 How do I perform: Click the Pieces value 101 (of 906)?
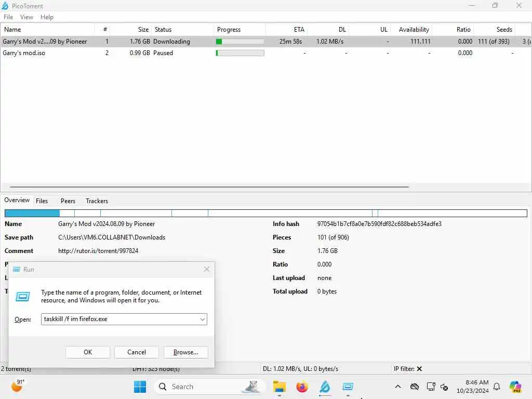[x=333, y=237]
